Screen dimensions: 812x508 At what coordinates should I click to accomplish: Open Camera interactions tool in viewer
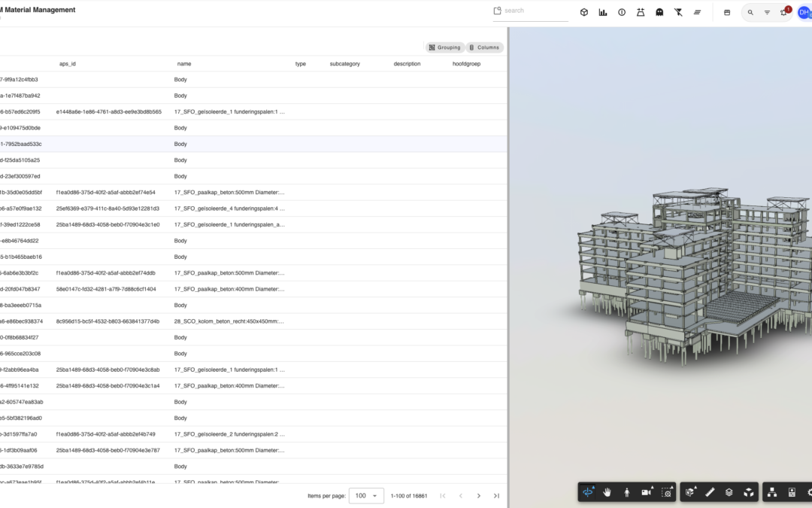[647, 492]
